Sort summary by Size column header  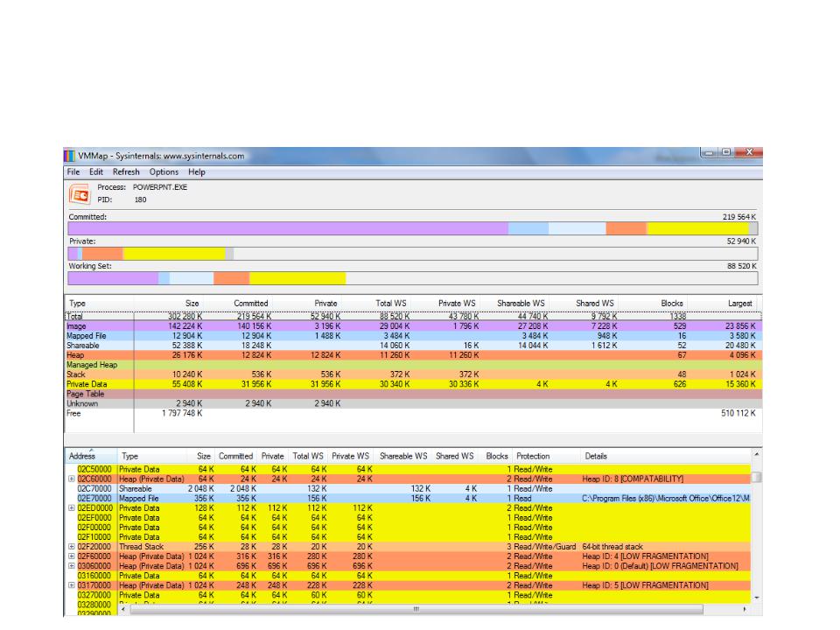(x=169, y=304)
